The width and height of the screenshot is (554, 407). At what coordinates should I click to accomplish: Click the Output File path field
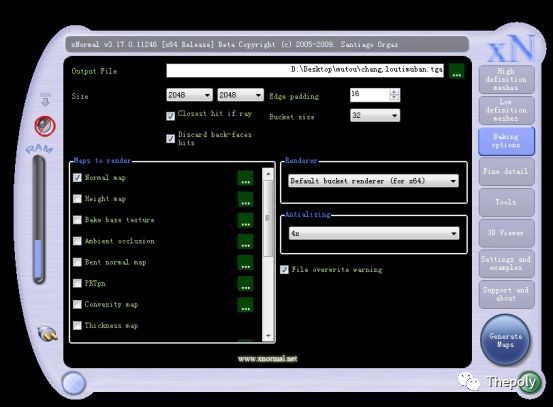[305, 70]
